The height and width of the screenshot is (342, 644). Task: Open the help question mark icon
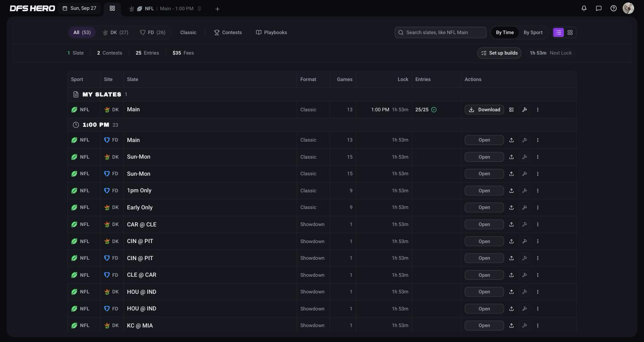pos(613,8)
